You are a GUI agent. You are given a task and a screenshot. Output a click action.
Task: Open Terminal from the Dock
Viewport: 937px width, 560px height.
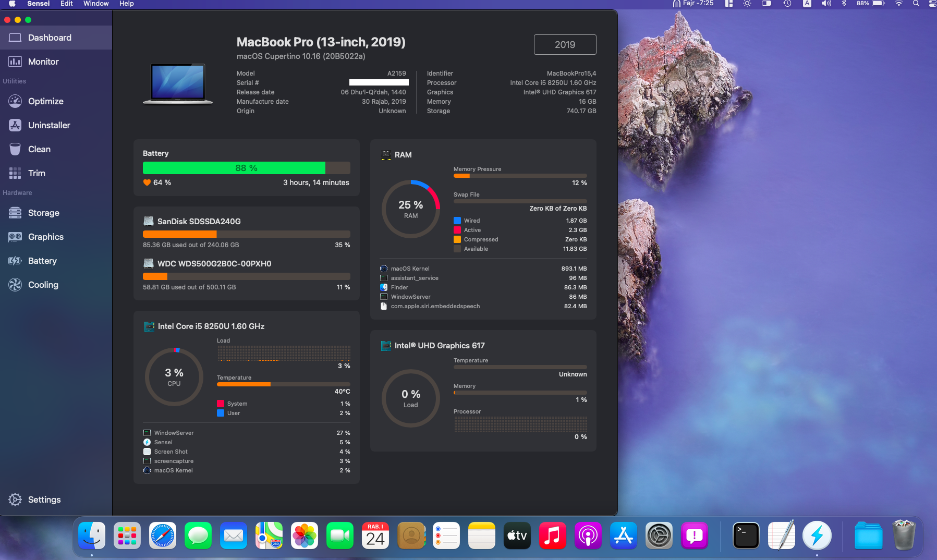point(746,535)
